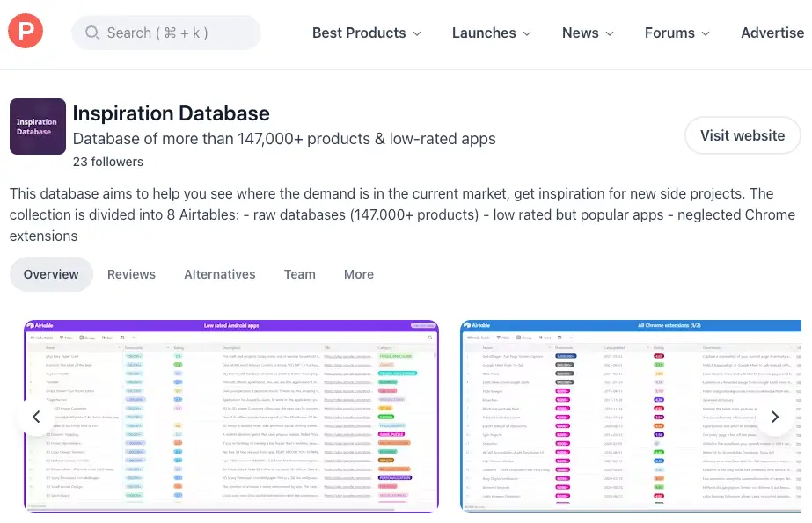The image size is (812, 523).
Task: Expand the Launches menu
Action: coord(492,33)
